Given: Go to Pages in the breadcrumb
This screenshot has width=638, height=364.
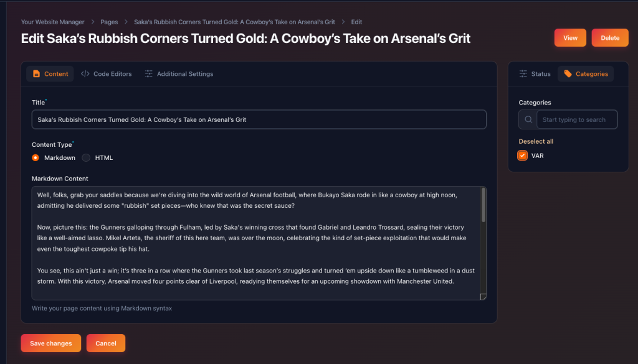Looking at the screenshot, I should pyautogui.click(x=109, y=22).
